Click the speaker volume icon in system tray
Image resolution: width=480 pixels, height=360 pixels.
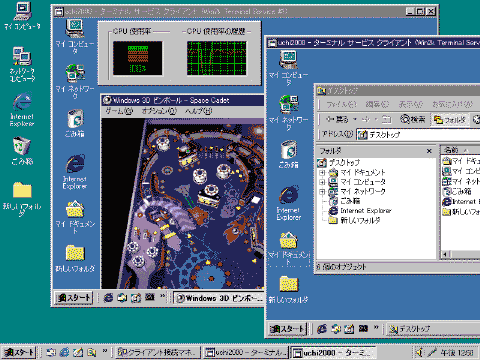[x=419, y=352]
